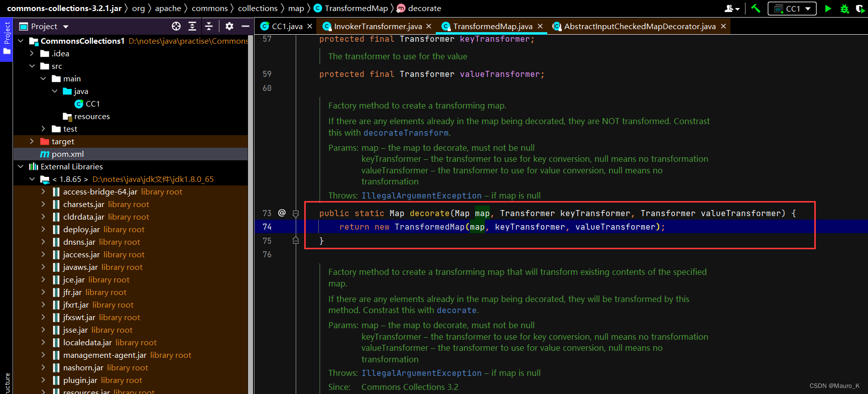Click the keyTransformer field on line 57
Image resolution: width=868 pixels, height=394 pixels.
494,39
